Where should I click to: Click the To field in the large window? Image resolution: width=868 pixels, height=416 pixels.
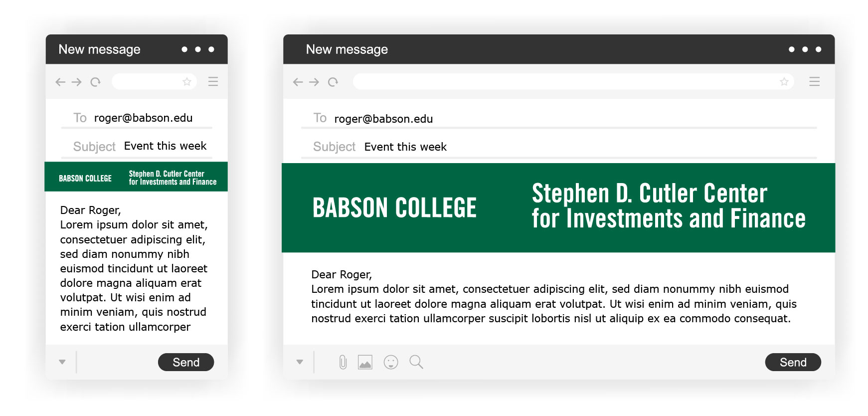(x=559, y=119)
